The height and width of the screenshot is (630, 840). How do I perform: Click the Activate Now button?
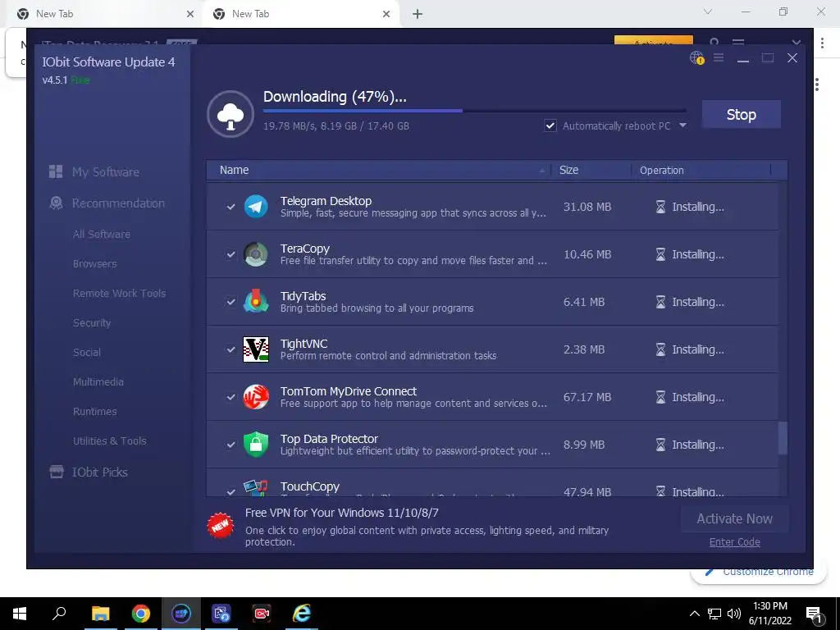click(x=734, y=518)
